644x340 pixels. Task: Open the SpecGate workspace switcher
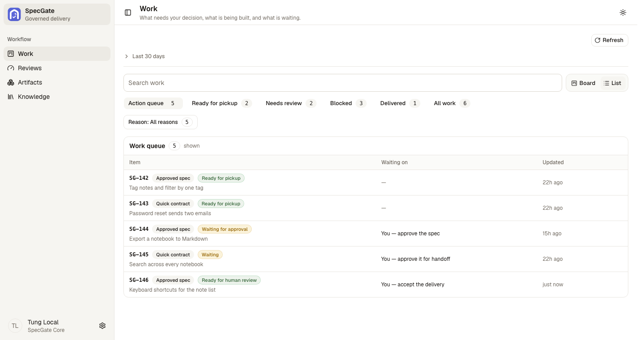point(57,14)
